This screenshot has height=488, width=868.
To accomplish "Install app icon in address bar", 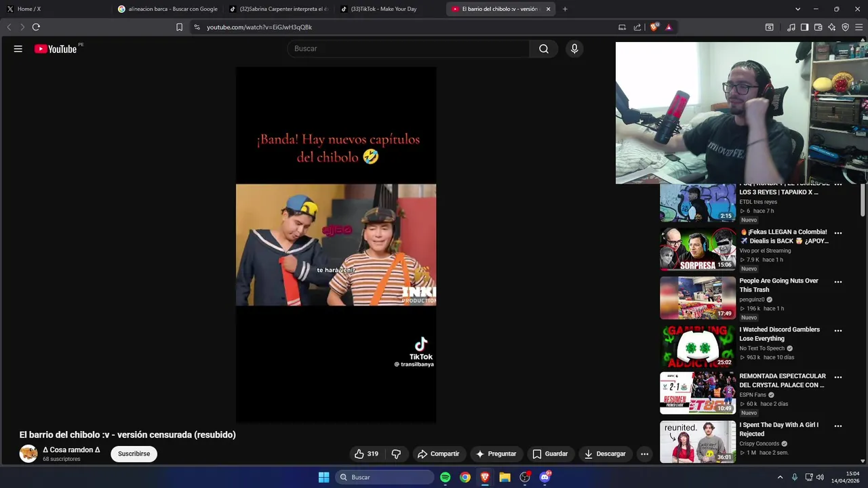I will click(x=622, y=27).
